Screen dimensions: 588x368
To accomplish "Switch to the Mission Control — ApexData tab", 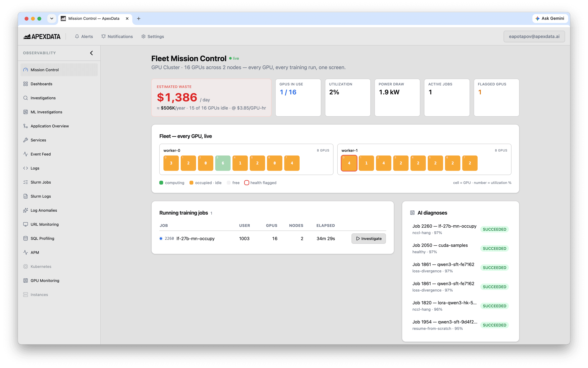I will 94,19.
